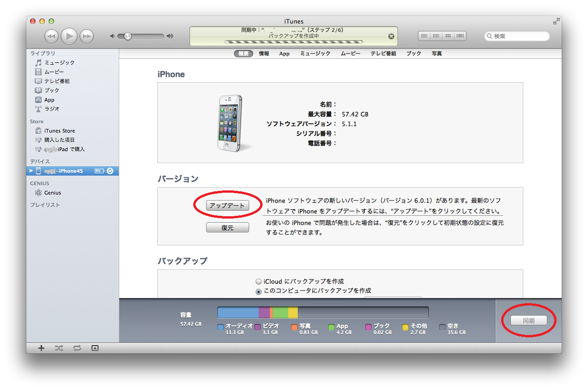Switch to Cover Flow view icon
This screenshot has height=390, width=588.
pos(460,36)
